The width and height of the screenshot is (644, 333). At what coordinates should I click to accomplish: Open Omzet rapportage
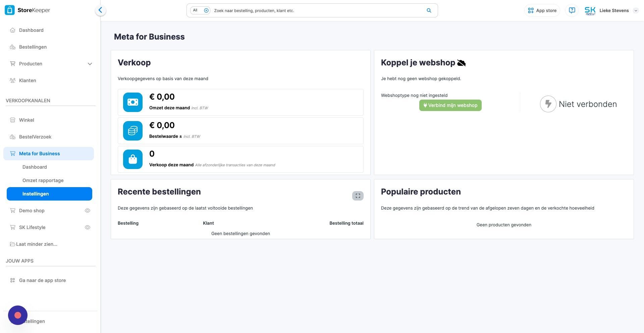point(43,180)
